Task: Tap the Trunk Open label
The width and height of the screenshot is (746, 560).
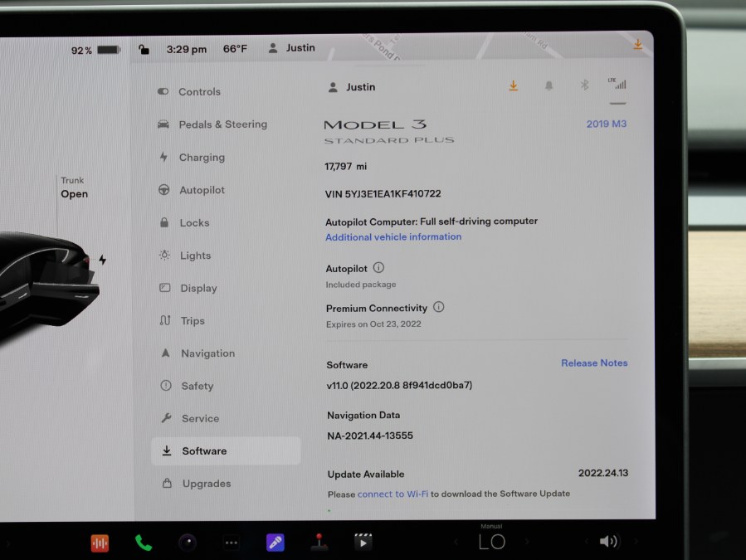Action: [x=74, y=187]
